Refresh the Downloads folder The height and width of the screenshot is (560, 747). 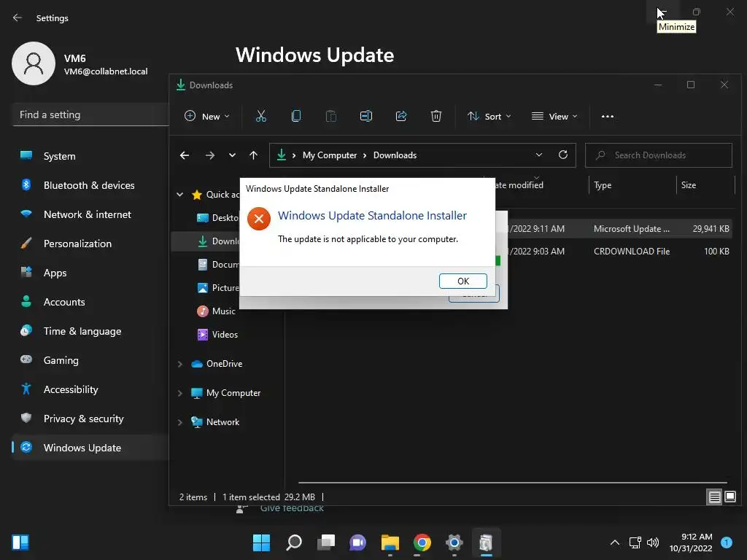(x=563, y=155)
